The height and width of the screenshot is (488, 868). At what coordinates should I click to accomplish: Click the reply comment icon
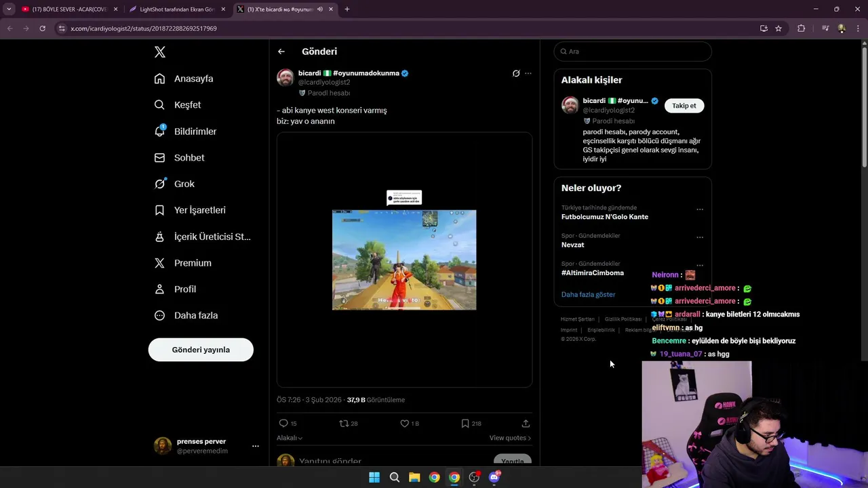283,424
